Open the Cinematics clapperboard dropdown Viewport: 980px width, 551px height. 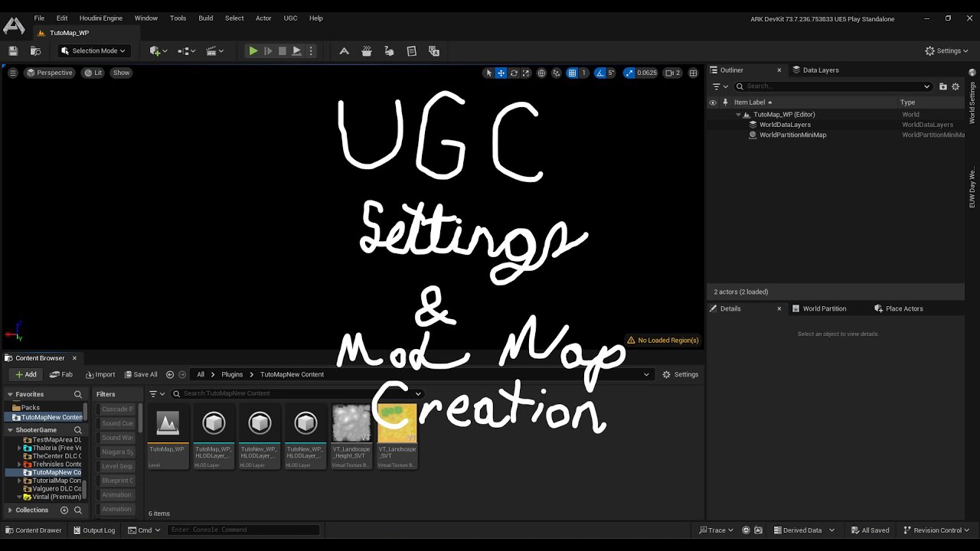pos(215,51)
